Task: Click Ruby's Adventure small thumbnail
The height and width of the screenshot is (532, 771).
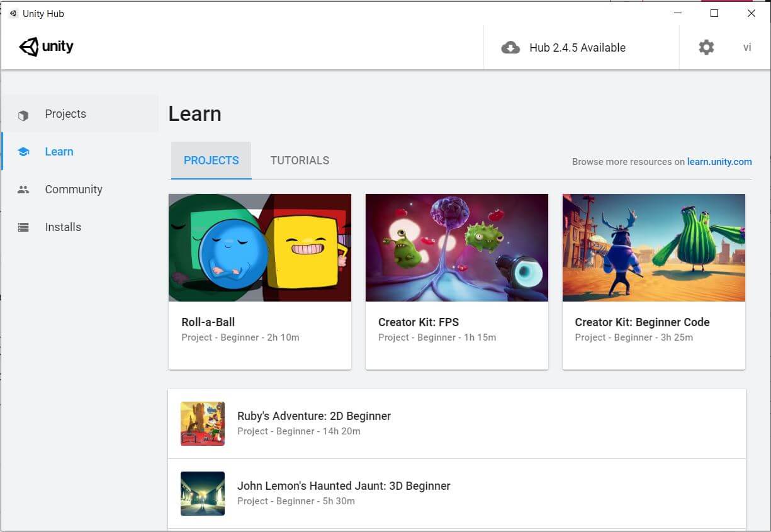Action: pyautogui.click(x=203, y=424)
